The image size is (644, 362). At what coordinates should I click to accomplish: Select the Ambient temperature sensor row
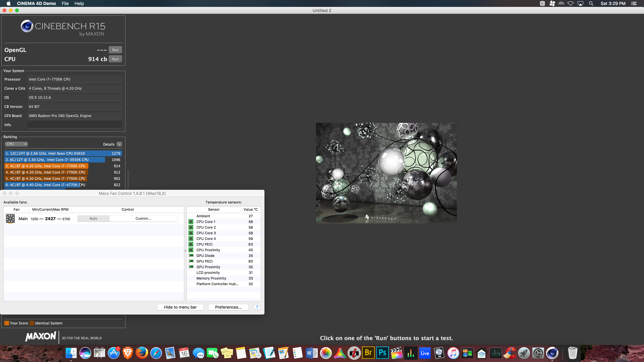coord(224,216)
